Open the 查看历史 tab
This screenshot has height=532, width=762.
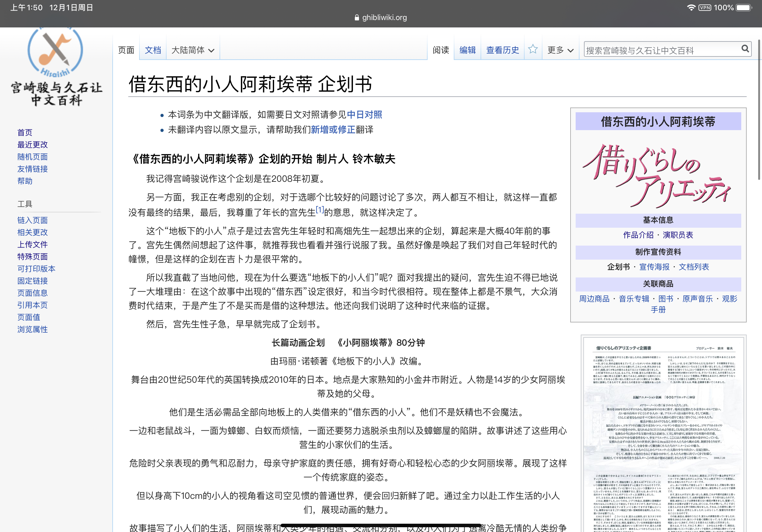tap(503, 50)
